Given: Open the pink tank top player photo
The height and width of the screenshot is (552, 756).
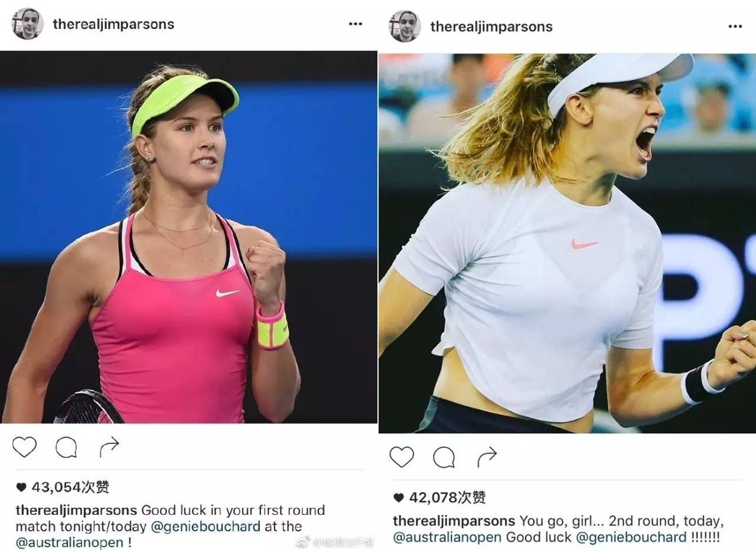Looking at the screenshot, I should pos(188,237).
